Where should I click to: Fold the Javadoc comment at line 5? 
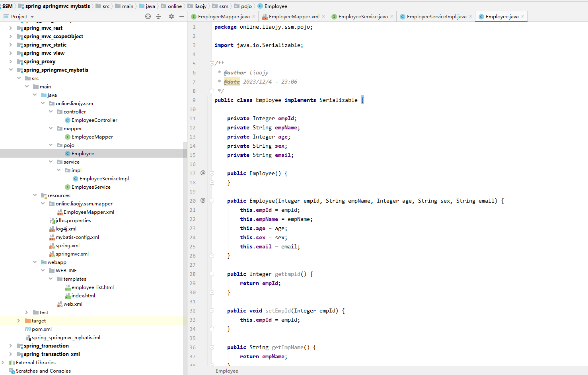(212, 63)
